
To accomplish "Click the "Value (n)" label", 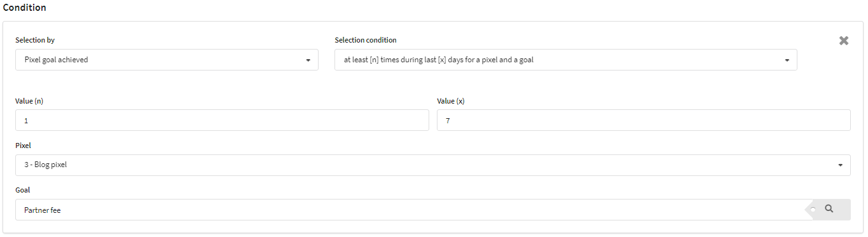I will tap(29, 101).
